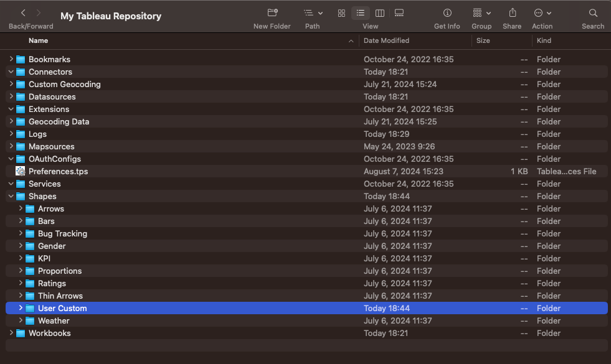This screenshot has height=364, width=611.
Task: Open the Action menu
Action: [x=542, y=13]
